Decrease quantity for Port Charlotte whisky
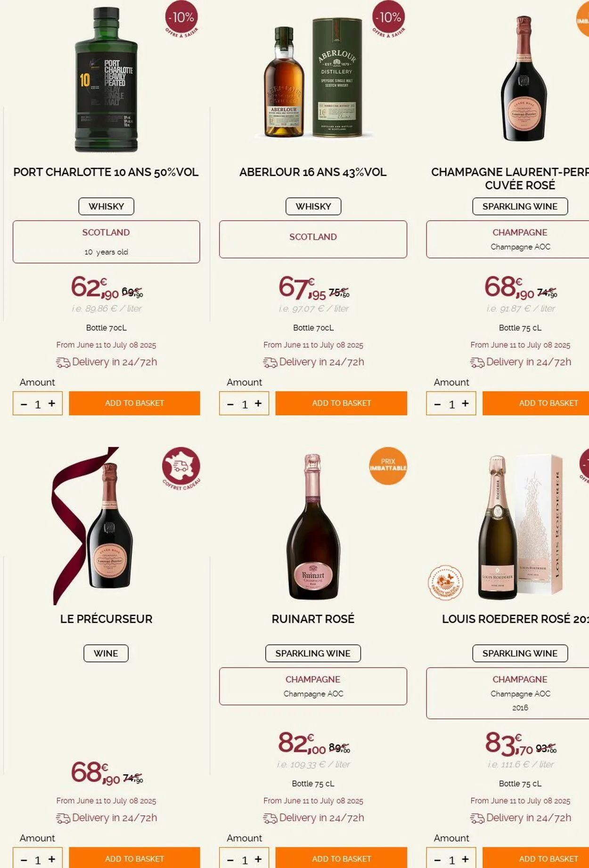The image size is (589, 868). click(24, 404)
